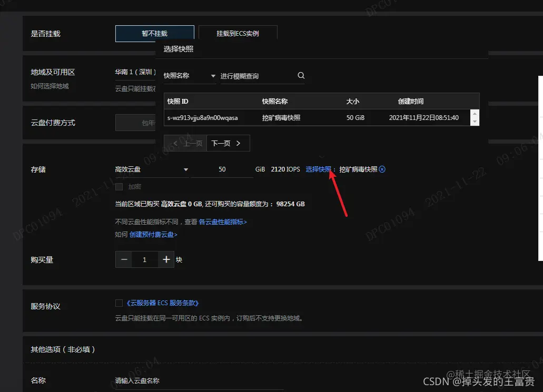Switch to the 挂载到ECS实例 option

(237, 32)
